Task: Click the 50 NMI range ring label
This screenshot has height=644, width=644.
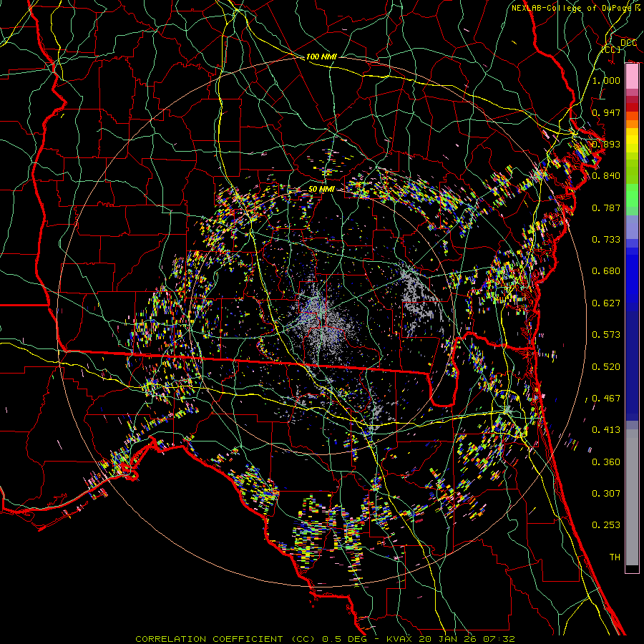Action: click(x=322, y=188)
